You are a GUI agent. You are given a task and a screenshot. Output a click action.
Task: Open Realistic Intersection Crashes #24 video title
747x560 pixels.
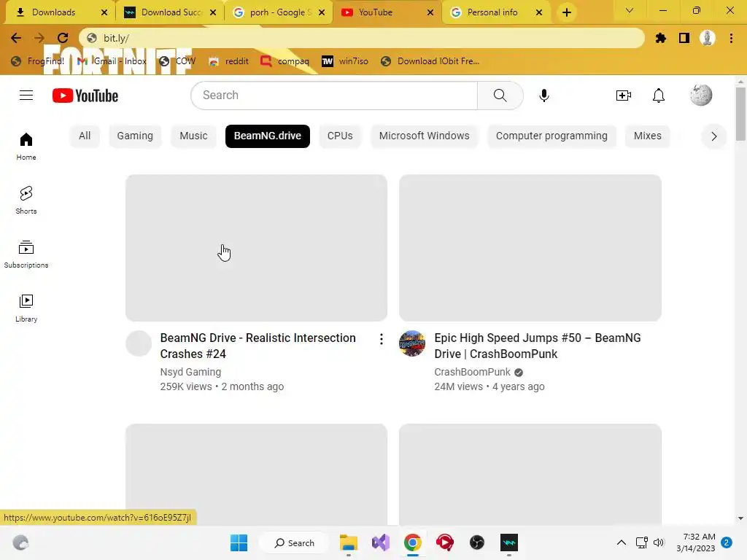tap(258, 346)
